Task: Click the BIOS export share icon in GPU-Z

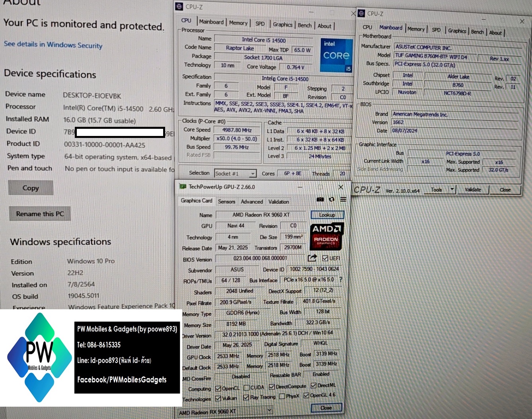Action: click(312, 258)
